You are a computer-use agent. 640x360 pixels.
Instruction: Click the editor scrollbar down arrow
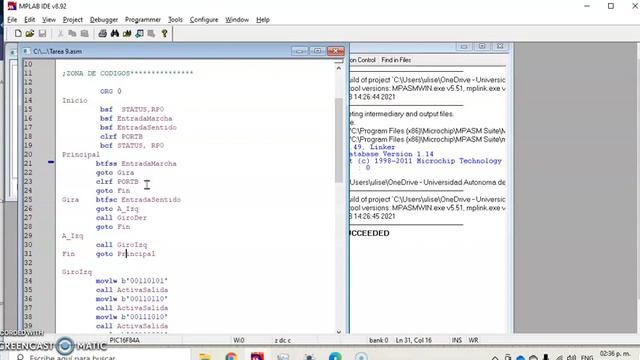pos(339,332)
